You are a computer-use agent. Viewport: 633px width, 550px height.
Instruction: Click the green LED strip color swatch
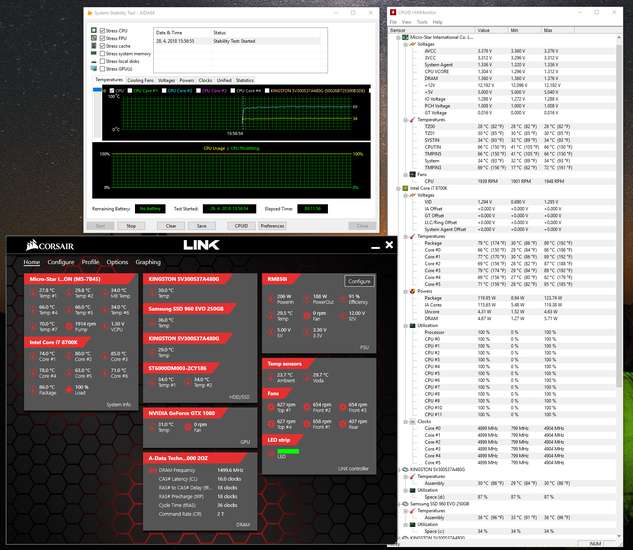[x=288, y=451]
